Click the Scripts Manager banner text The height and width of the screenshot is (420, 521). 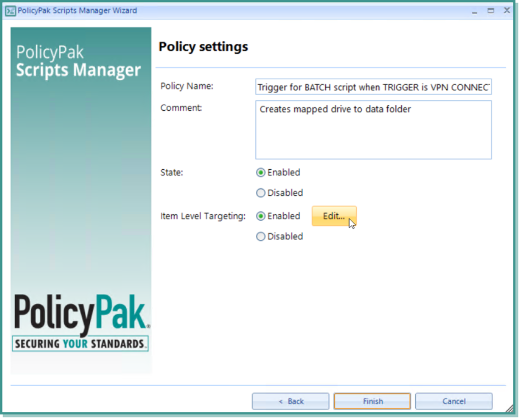[x=78, y=70]
